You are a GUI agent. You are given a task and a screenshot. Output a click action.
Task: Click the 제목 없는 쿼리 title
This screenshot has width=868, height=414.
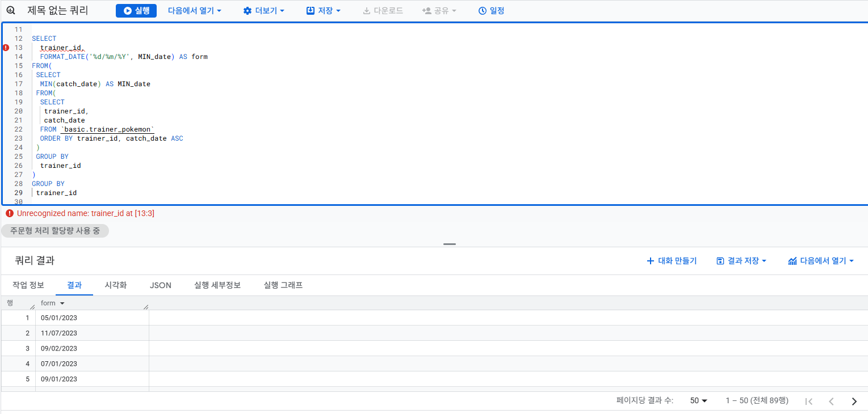(57, 11)
